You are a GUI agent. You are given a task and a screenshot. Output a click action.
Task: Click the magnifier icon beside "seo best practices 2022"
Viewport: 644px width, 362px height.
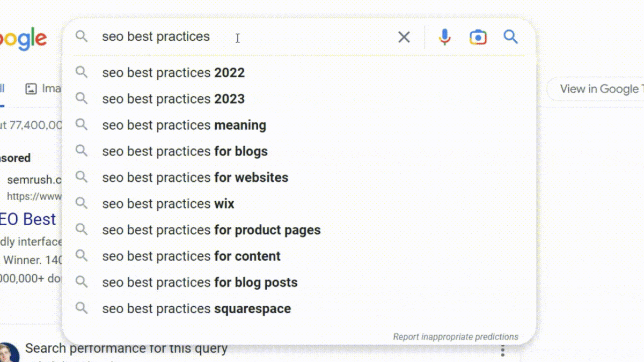tap(82, 72)
